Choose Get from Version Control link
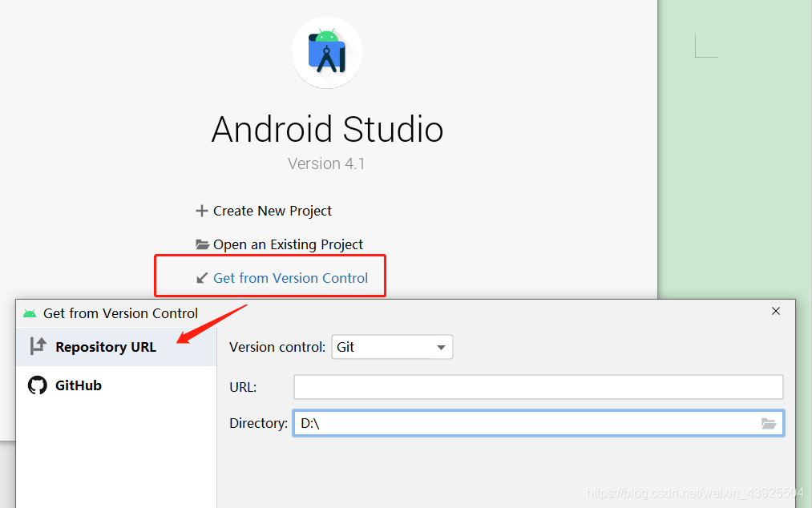The image size is (812, 508). [x=290, y=278]
